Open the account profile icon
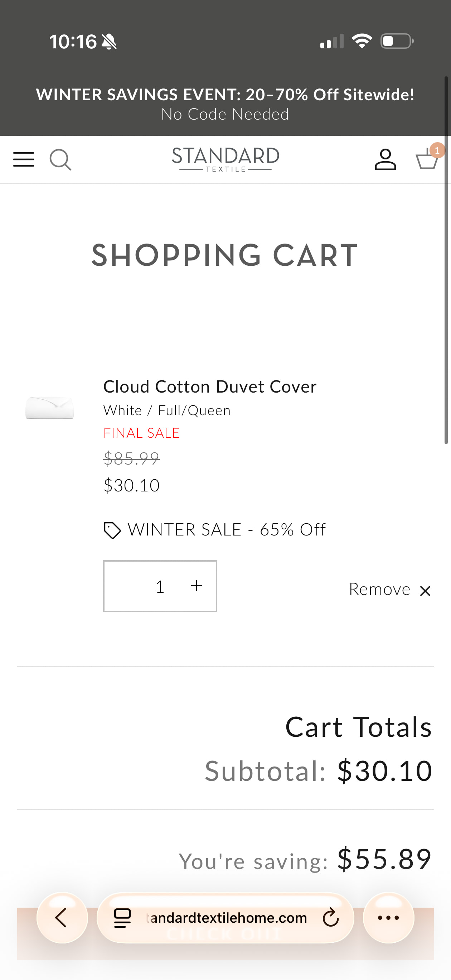The image size is (451, 980). [385, 159]
